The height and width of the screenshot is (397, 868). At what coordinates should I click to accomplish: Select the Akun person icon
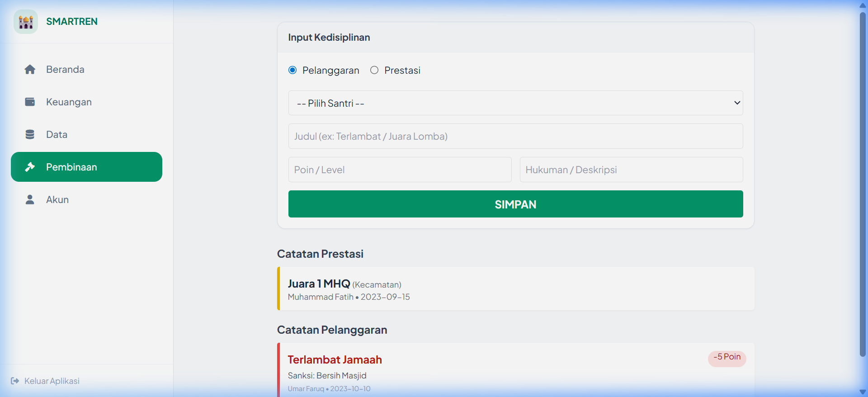tap(30, 199)
